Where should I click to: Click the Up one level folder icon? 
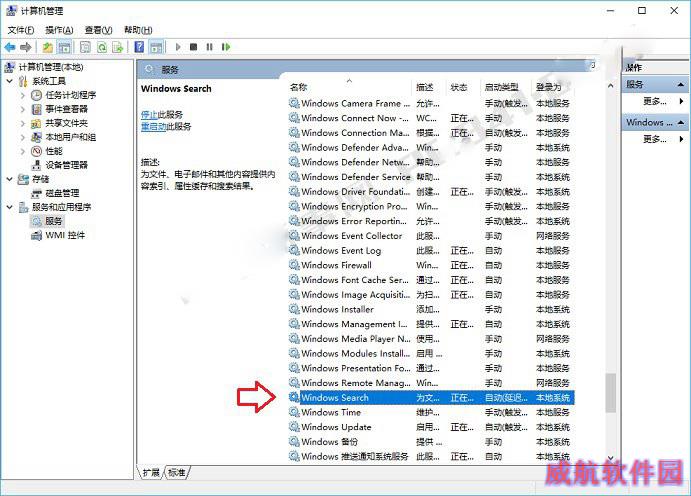click(48, 47)
